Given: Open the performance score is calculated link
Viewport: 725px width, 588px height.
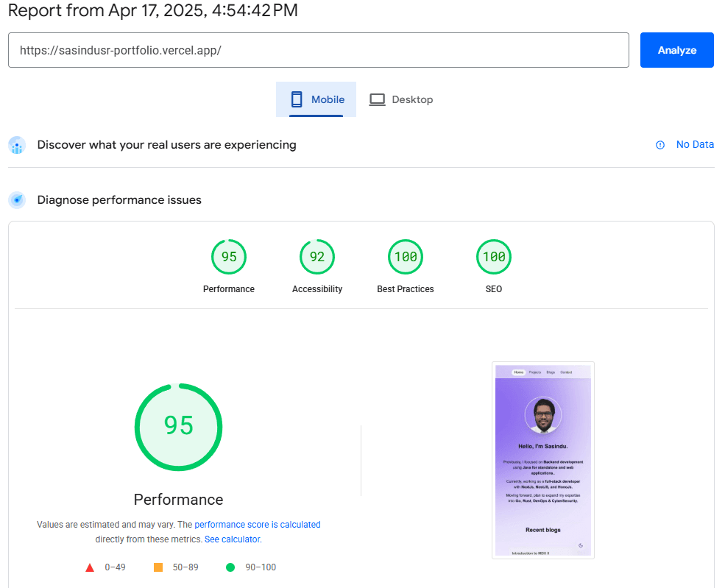Looking at the screenshot, I should point(257,524).
